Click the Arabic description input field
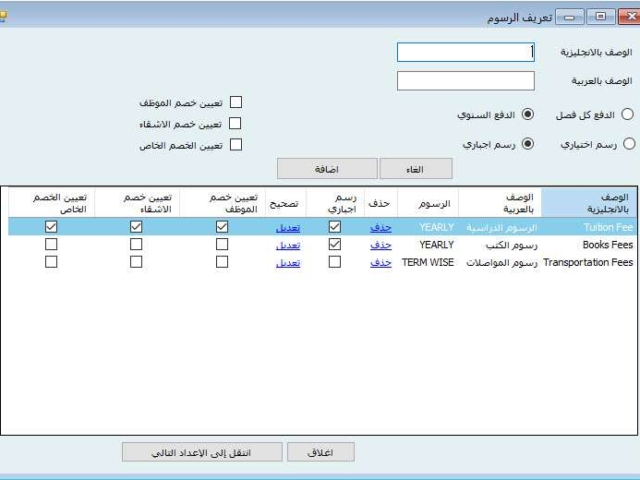This screenshot has height=480, width=640. coord(465,81)
